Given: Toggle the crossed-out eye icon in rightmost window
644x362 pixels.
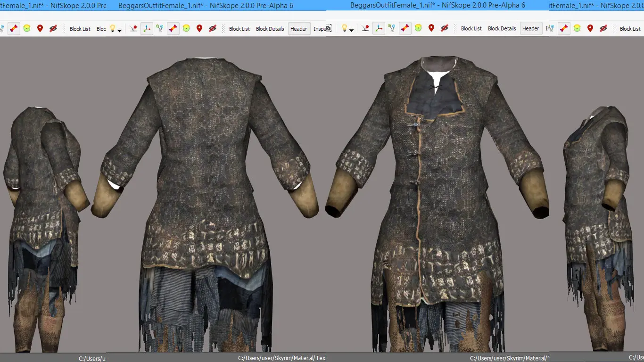Looking at the screenshot, I should click(x=603, y=29).
